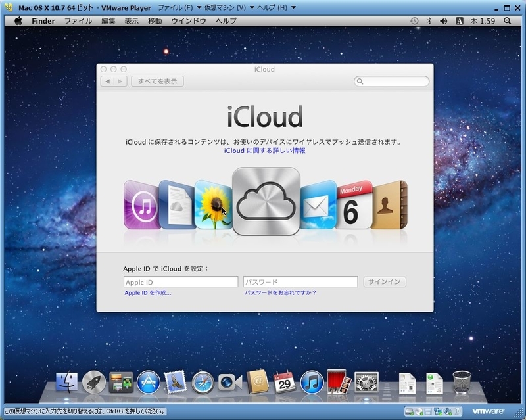
Task: Click VMware hard disk status icon
Action: 408,411
